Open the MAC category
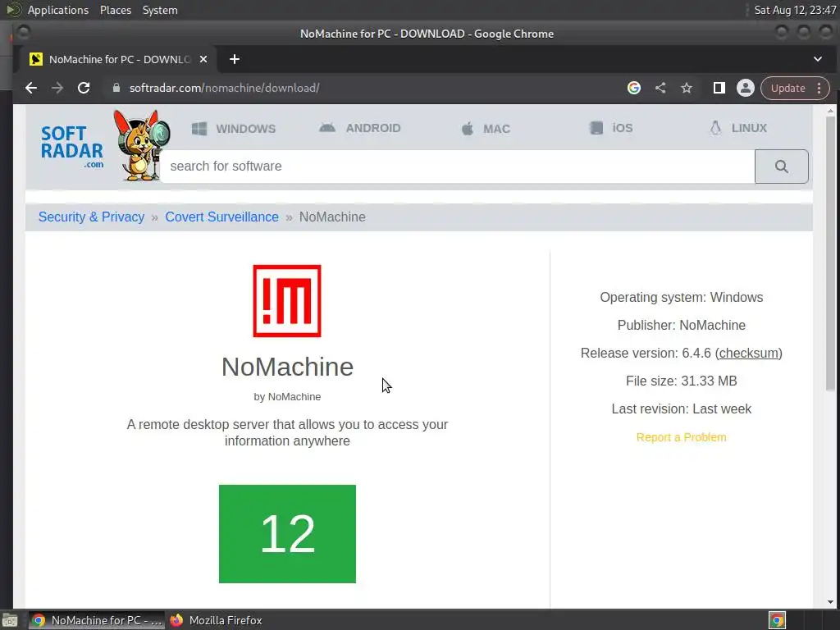 pyautogui.click(x=486, y=129)
